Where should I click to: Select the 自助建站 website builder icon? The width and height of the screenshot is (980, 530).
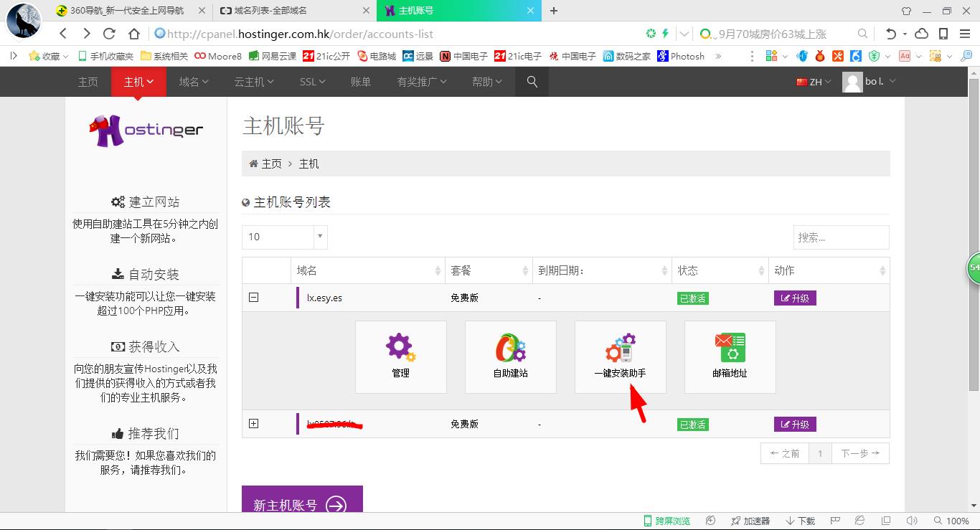[x=510, y=356]
